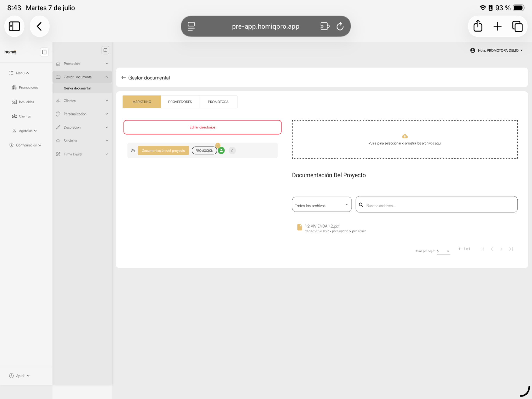This screenshot has height=399, width=532.
Task: Go back using the Gestor documental arrow
Action: (x=123, y=78)
